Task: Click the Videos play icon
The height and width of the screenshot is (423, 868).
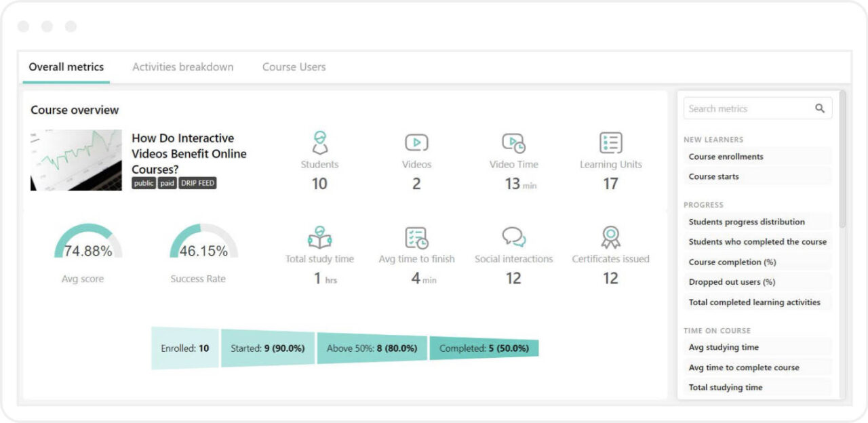Action: point(416,142)
